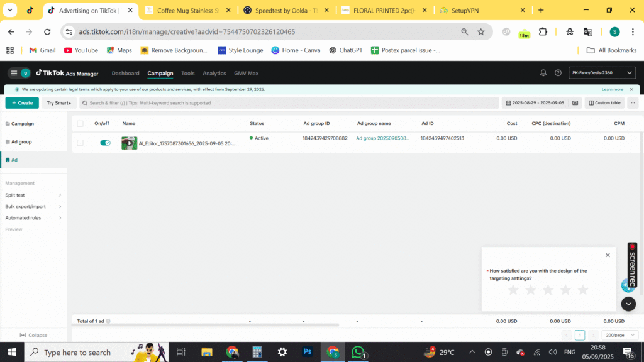Click the black down-chevron floating button
The image size is (644, 362).
point(628,304)
